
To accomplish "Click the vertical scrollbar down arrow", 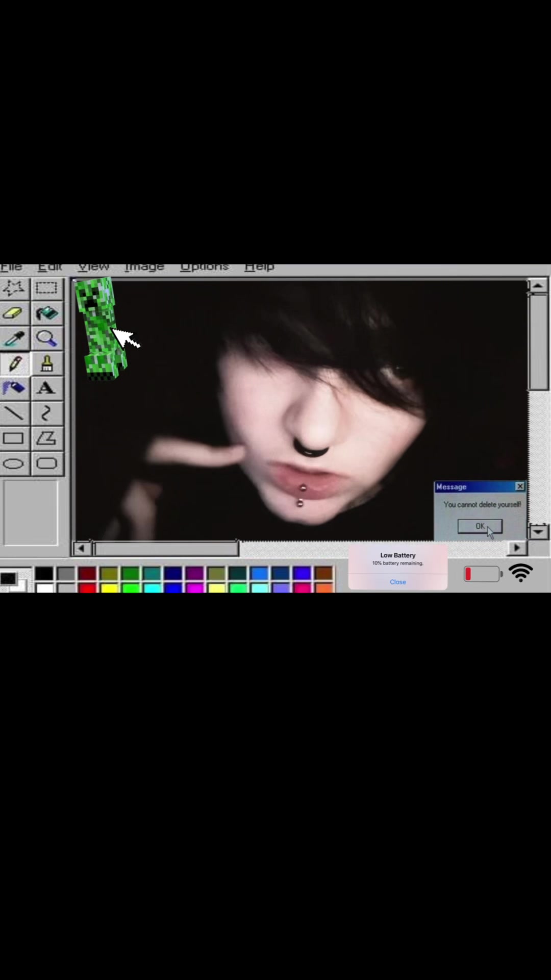I will tap(538, 532).
